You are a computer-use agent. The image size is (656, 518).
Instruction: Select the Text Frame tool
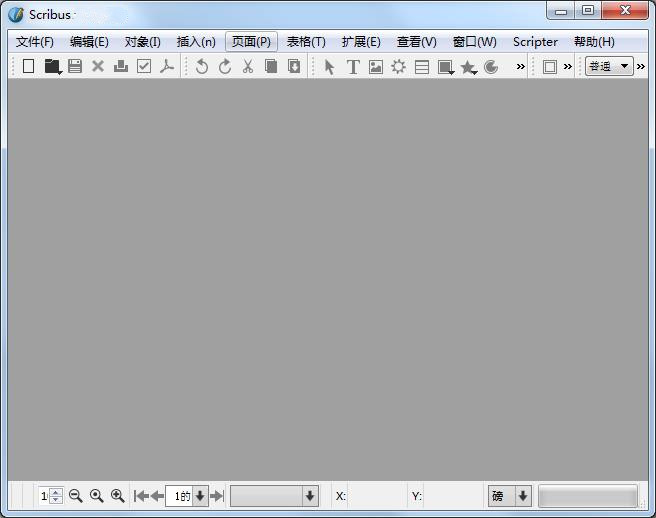(353, 67)
